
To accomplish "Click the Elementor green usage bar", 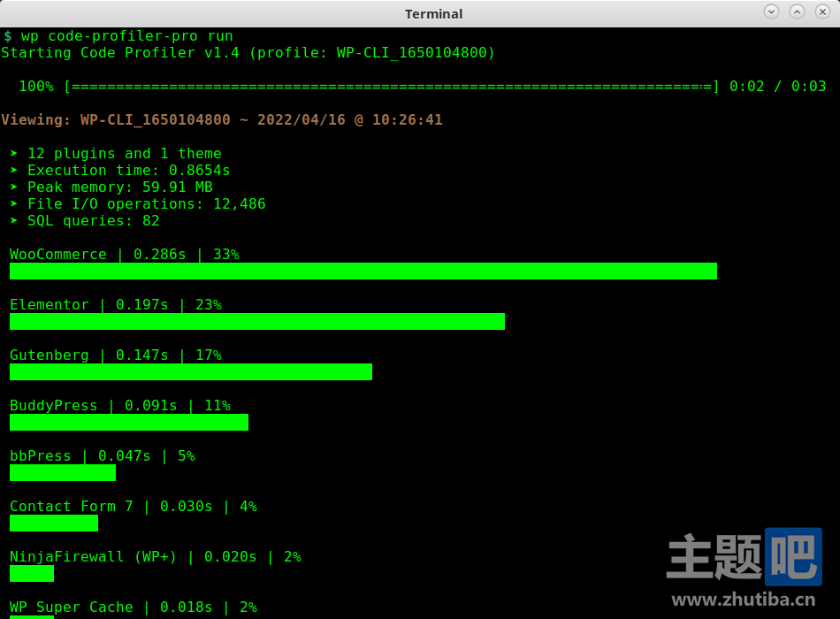I will [257, 322].
